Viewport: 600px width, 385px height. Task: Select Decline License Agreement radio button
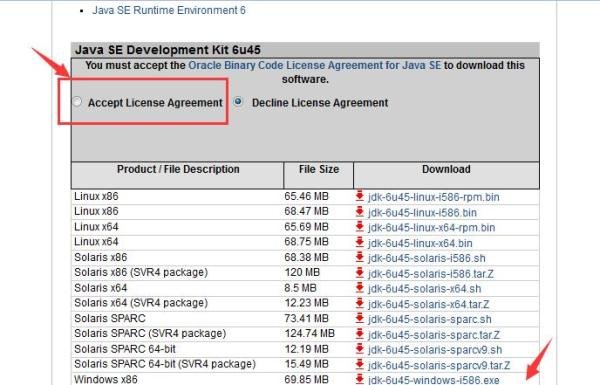click(238, 101)
